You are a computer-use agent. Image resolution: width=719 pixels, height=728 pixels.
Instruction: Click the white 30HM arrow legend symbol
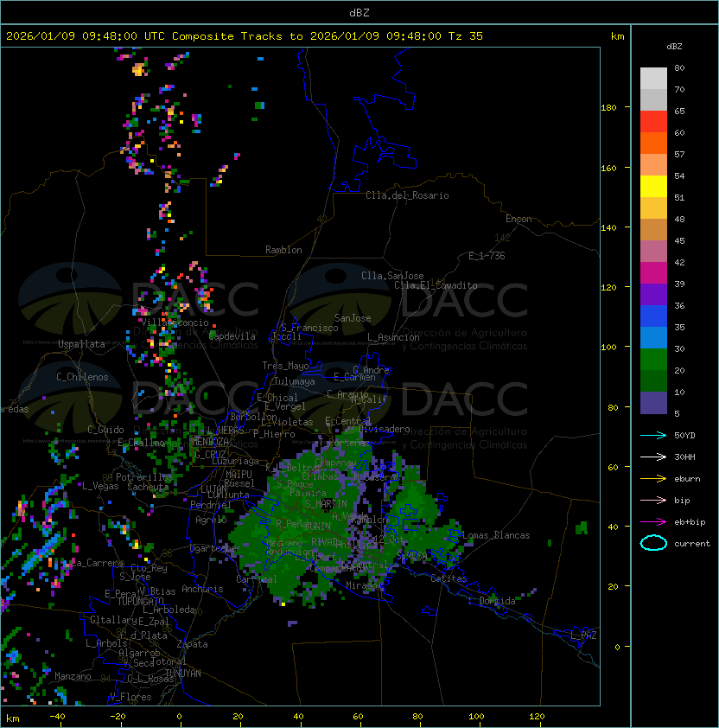tap(653, 457)
